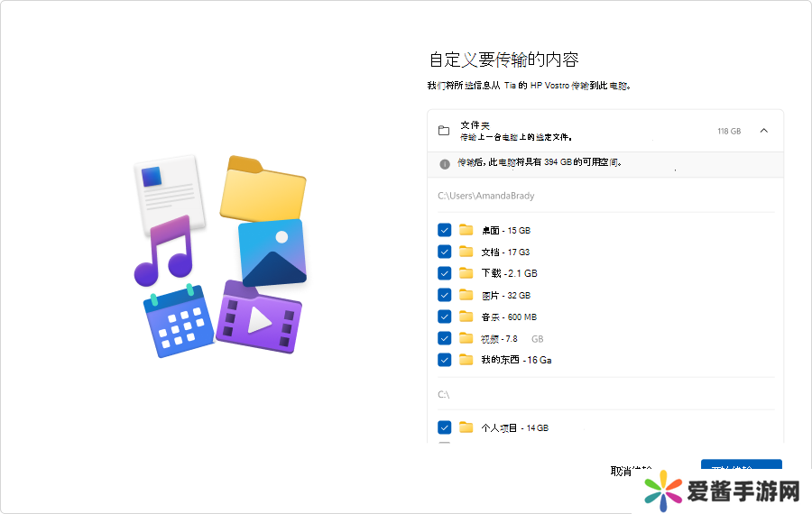Click the 音乐 folder icon
812x514 pixels.
(x=466, y=317)
